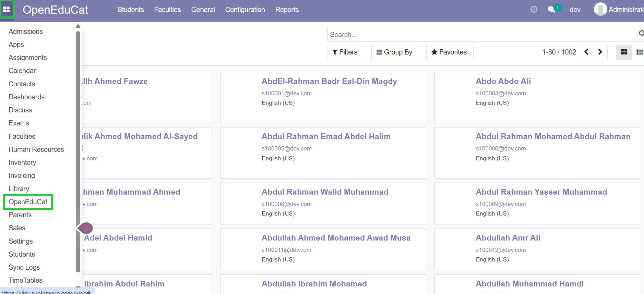Open Library from the sidebar
The height and width of the screenshot is (294, 644).
point(19,189)
